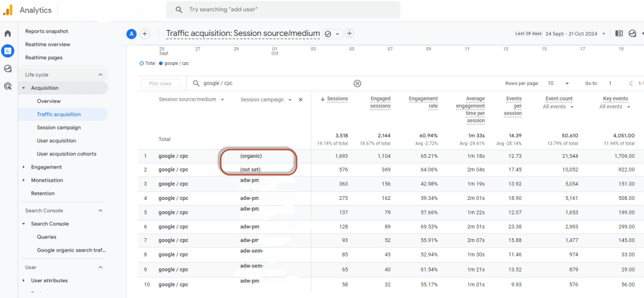644x298 pixels.
Task: Open the Home icon in left rail
Action: pos(8,34)
